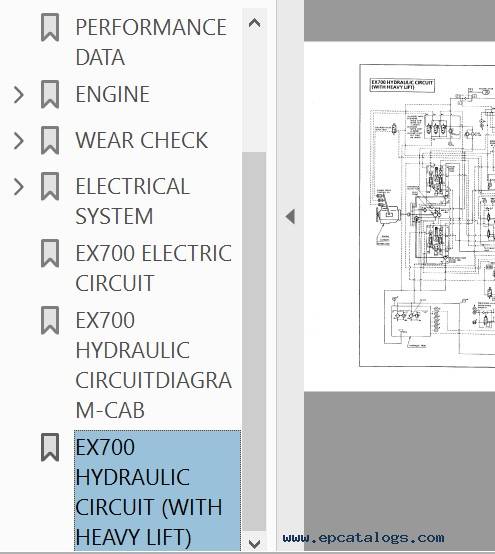Click bookmark icon beside EX700 HYDRAULIC CIRCUIT (WITH HEAVY LIFT)
The height and width of the screenshot is (554, 495).
[50, 447]
